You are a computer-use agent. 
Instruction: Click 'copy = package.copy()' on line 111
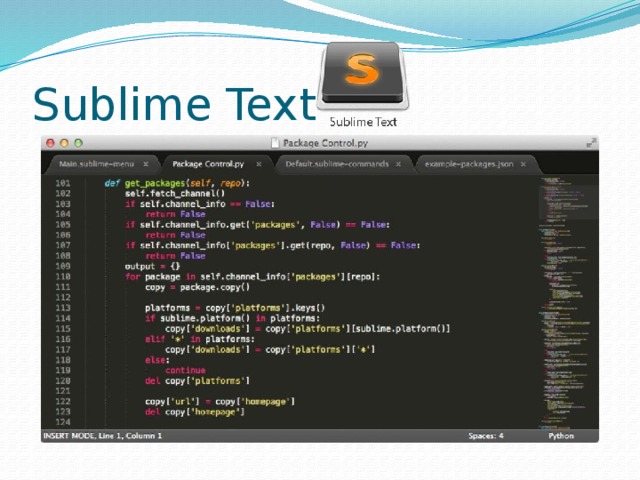coord(197,287)
